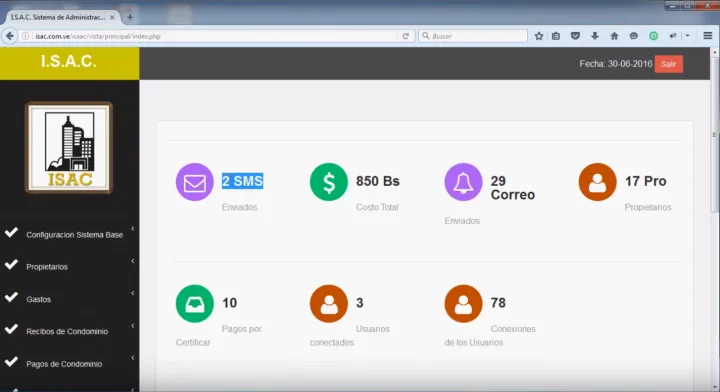The width and height of the screenshot is (720, 392).
Task: Click the ISAC building logo thumbnail
Action: [69, 147]
